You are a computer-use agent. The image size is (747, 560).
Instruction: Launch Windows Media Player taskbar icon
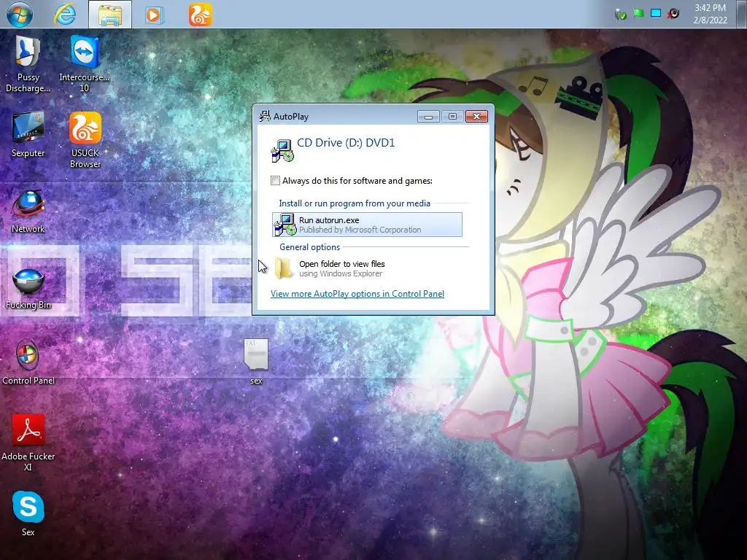coord(155,15)
